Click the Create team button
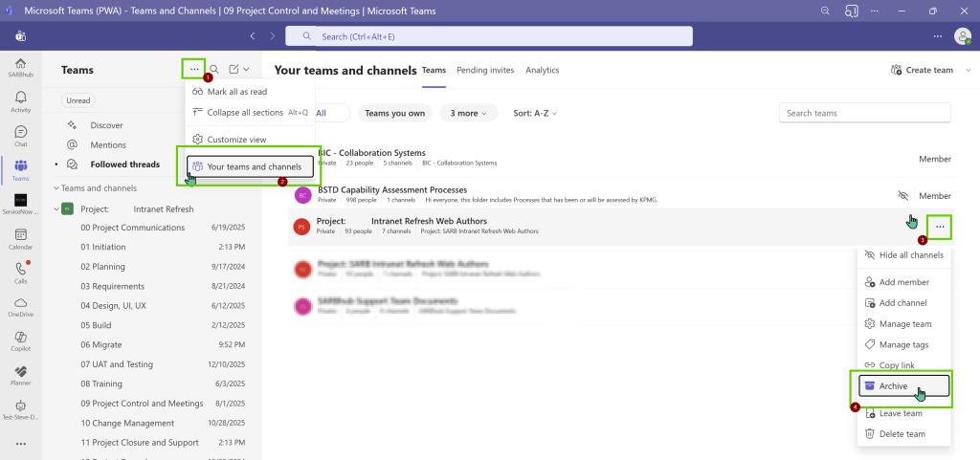 point(922,70)
